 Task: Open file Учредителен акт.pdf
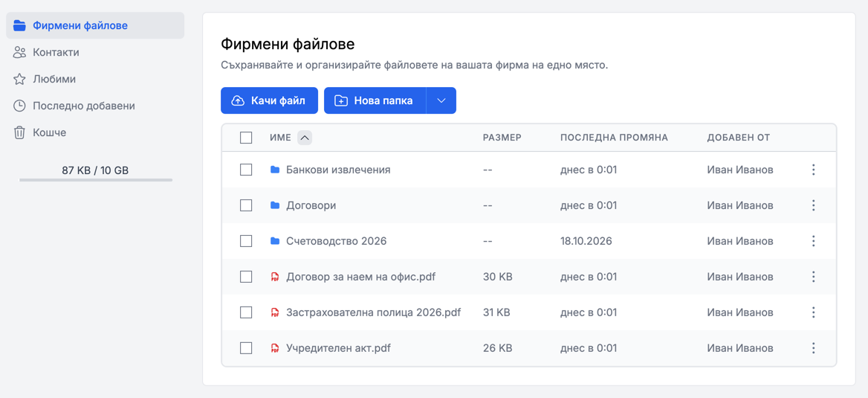point(339,348)
